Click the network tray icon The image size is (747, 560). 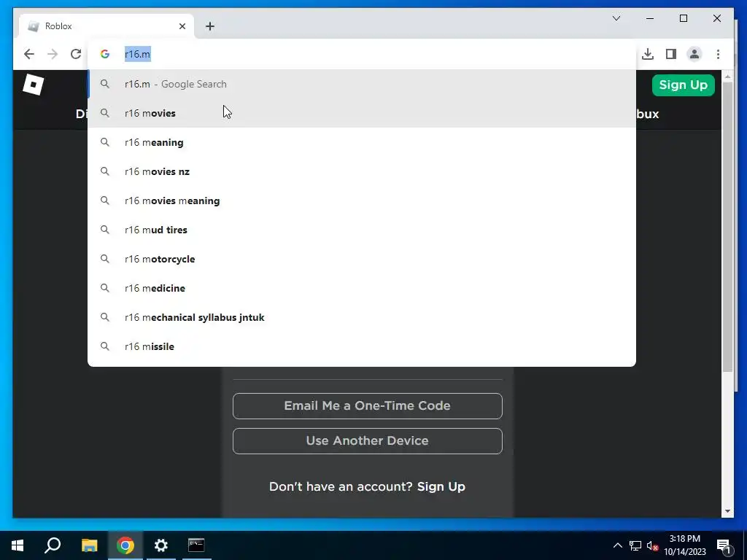[x=635, y=545]
